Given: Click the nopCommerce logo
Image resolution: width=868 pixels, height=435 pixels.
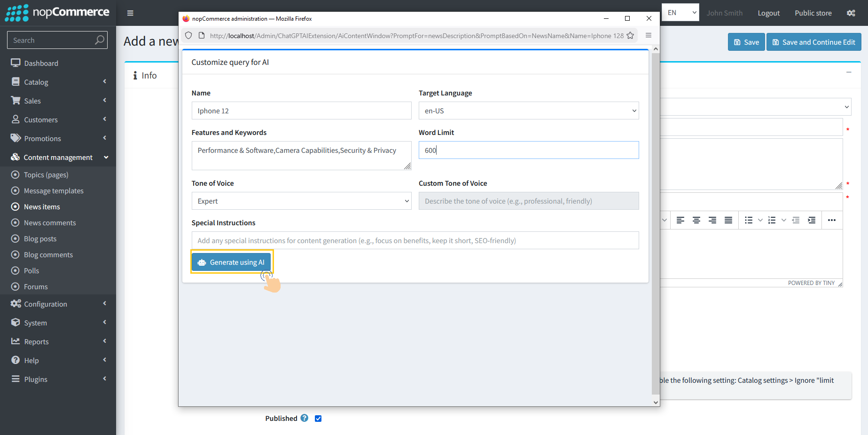Looking at the screenshot, I should pos(53,13).
